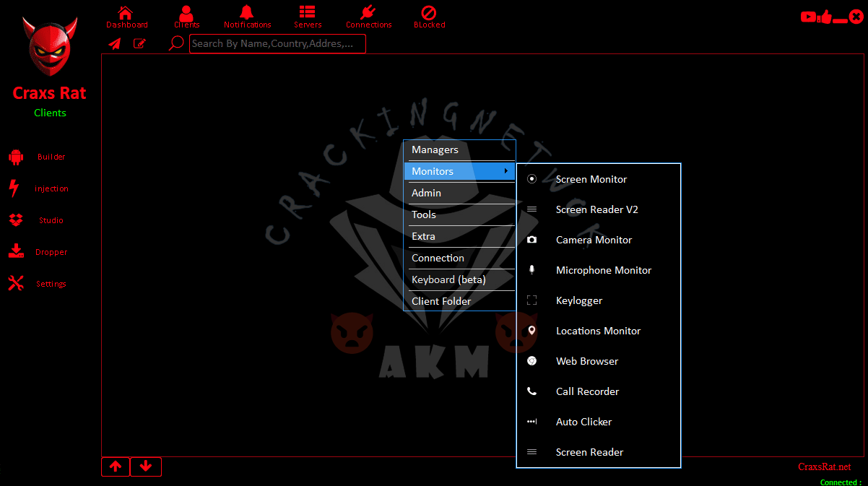Image resolution: width=868 pixels, height=486 pixels.
Task: Click the Call Recorder phone icon
Action: [532, 391]
